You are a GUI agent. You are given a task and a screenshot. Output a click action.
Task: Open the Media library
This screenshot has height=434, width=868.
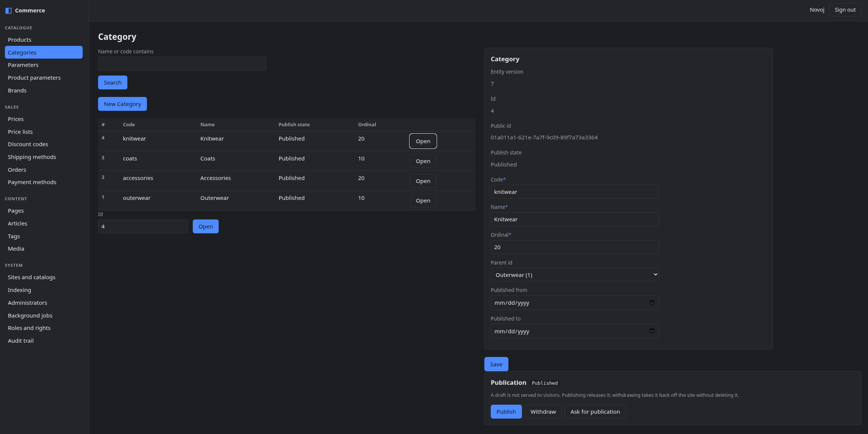pos(44,249)
